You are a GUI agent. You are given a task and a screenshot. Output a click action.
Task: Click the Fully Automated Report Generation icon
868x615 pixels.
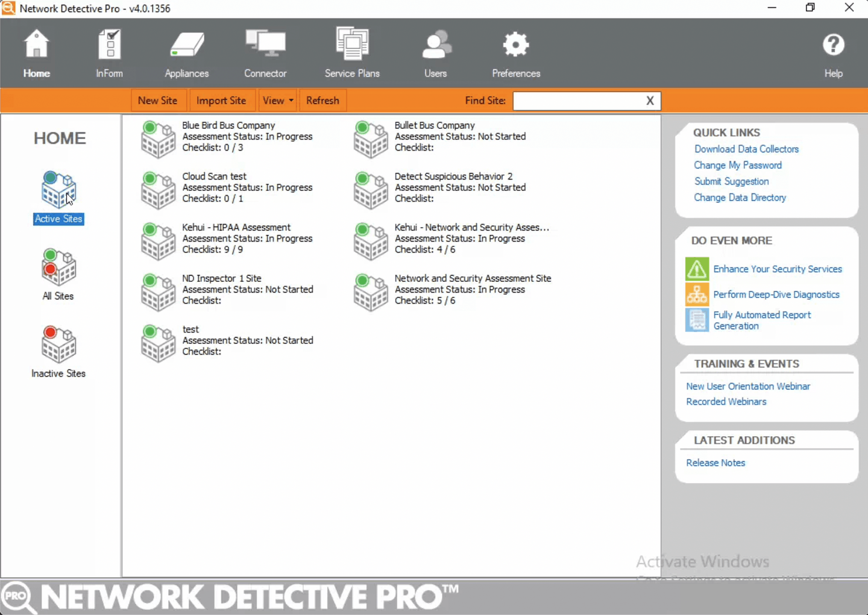697,320
